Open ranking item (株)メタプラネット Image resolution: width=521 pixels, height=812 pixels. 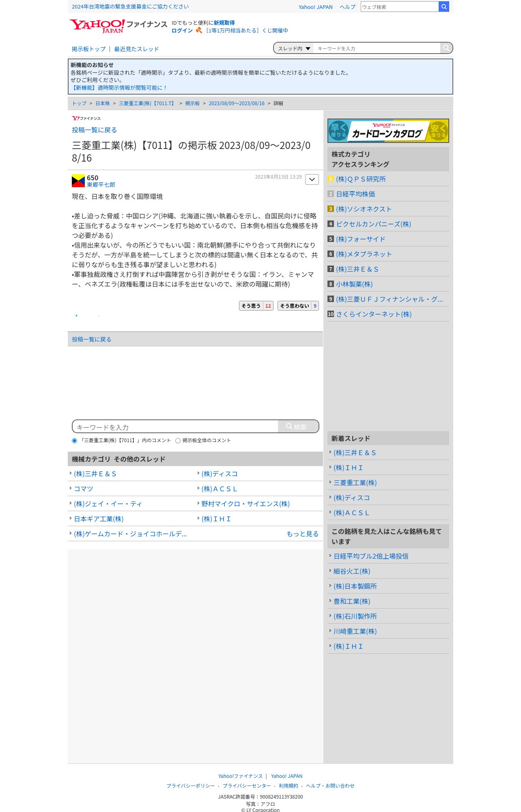(x=364, y=254)
